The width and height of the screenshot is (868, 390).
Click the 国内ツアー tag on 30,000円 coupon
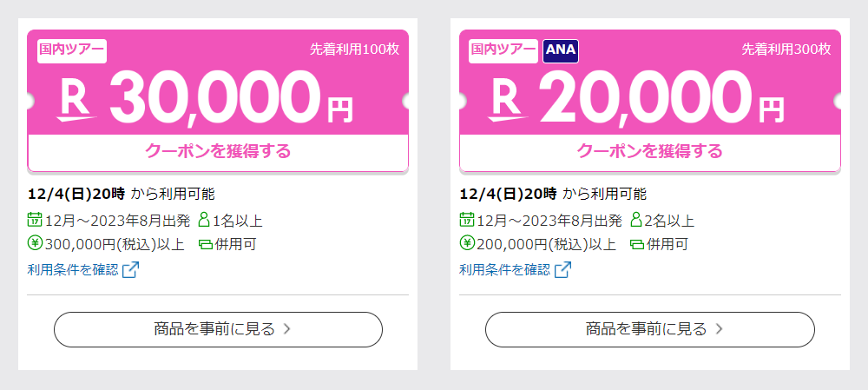72,51
